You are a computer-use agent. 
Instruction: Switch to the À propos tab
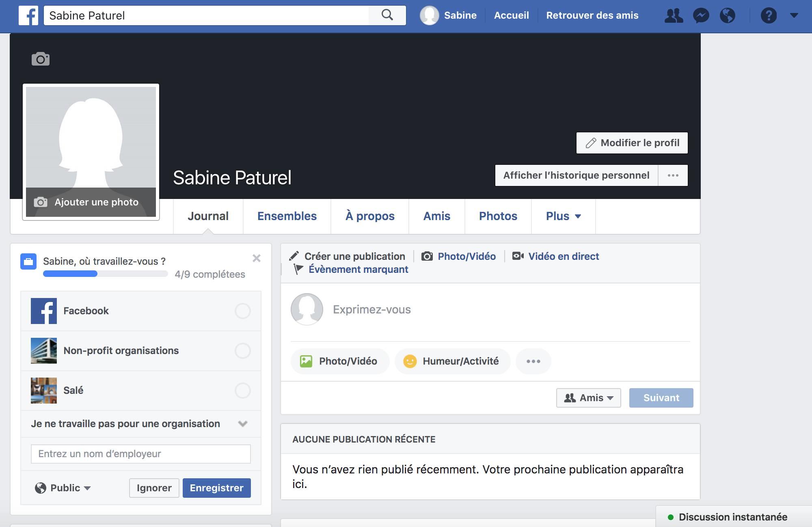tap(369, 216)
